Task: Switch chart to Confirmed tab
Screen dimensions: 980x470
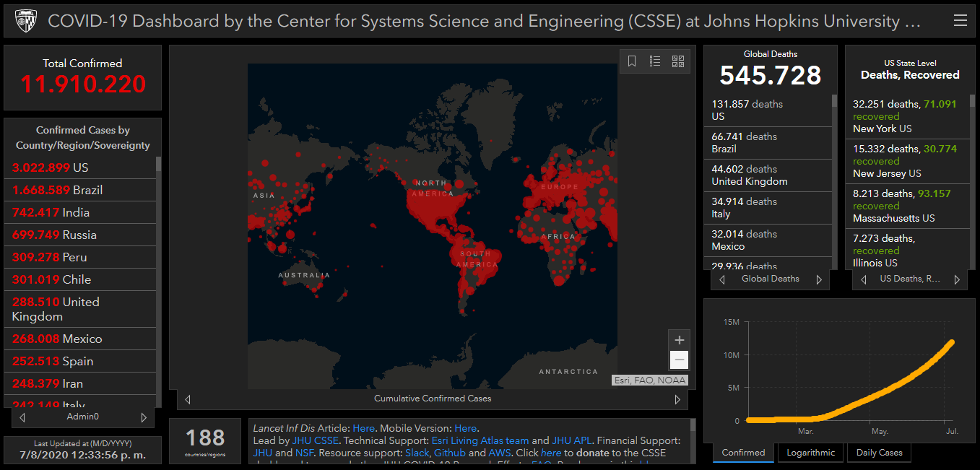Action: (743, 453)
